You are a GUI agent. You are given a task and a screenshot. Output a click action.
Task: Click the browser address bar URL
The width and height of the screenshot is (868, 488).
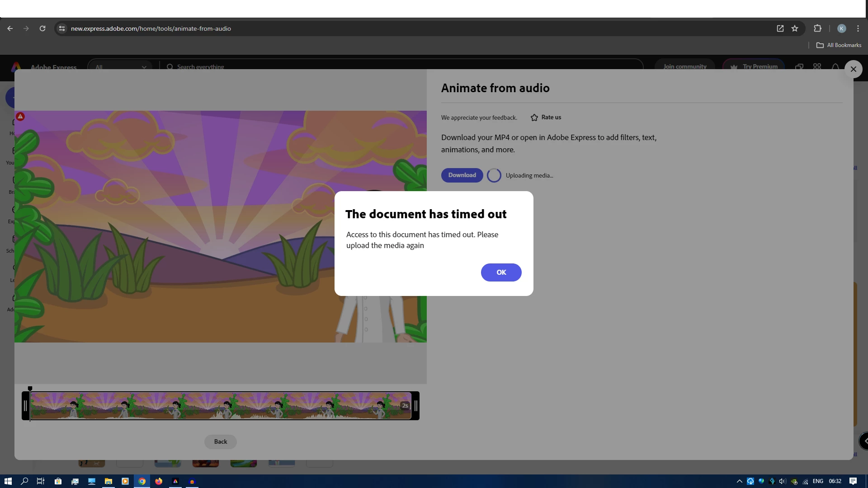pos(151,28)
